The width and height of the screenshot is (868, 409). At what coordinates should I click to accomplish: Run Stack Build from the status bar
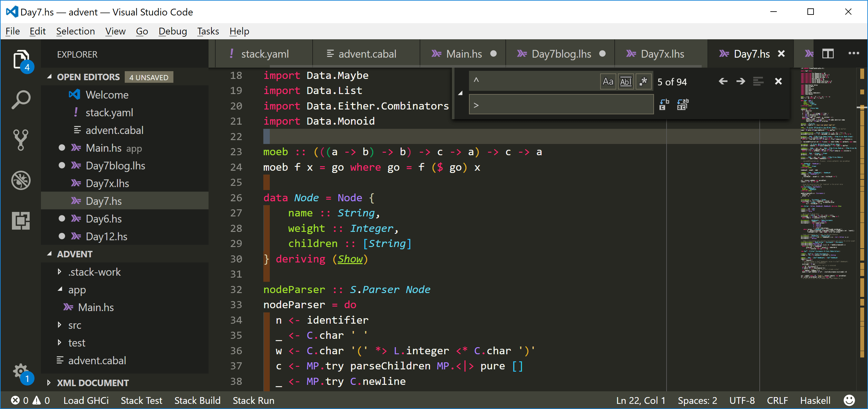[198, 400]
